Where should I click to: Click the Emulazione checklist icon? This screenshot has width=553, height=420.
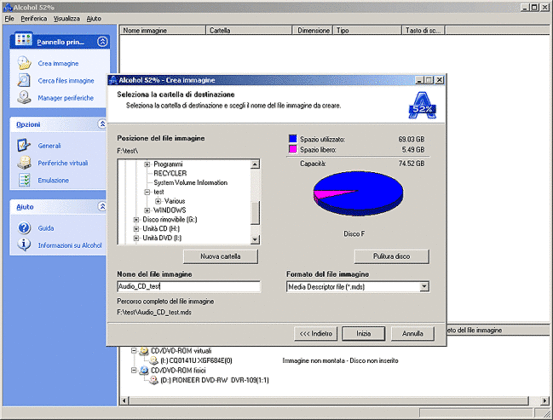coord(24,180)
